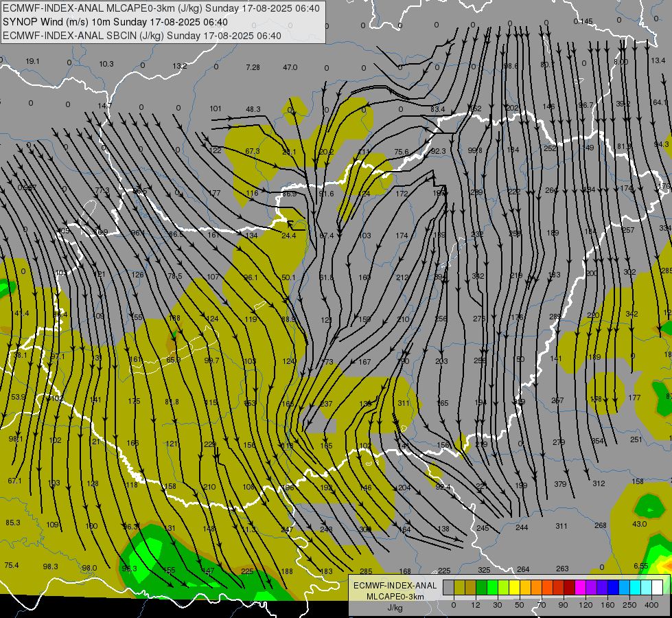Click the SYNOP Wind 10m title line
The image size is (672, 618).
pos(115,22)
